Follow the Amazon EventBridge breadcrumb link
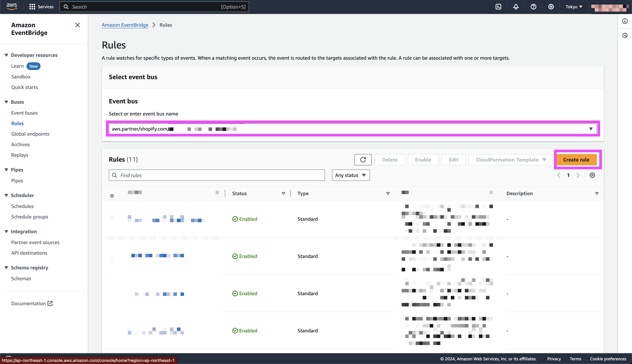The image size is (632, 364). tap(125, 25)
